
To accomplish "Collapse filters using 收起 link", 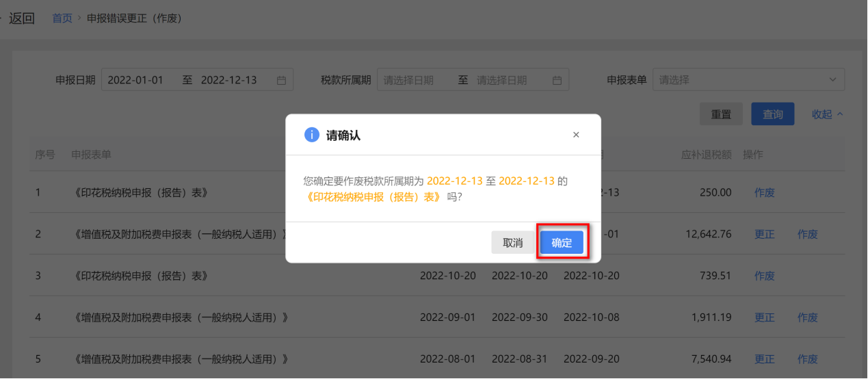I will click(x=827, y=114).
